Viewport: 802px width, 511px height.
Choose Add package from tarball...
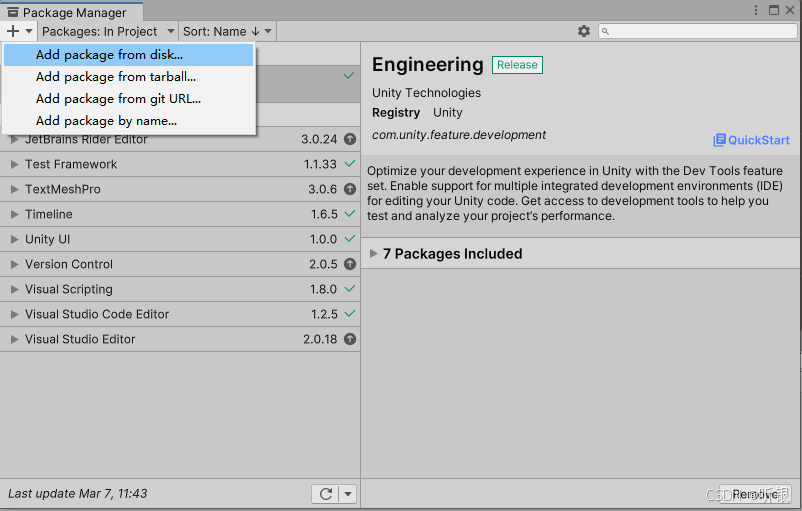pyautogui.click(x=128, y=77)
